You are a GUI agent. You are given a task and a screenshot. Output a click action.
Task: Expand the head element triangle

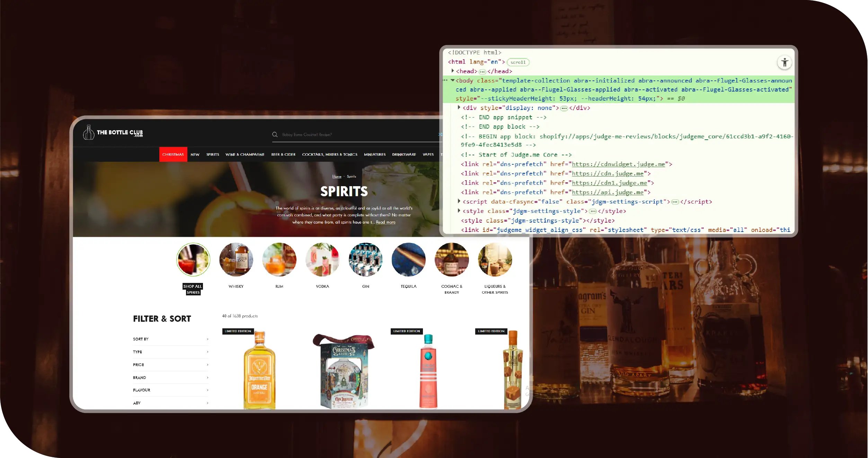[x=453, y=71]
